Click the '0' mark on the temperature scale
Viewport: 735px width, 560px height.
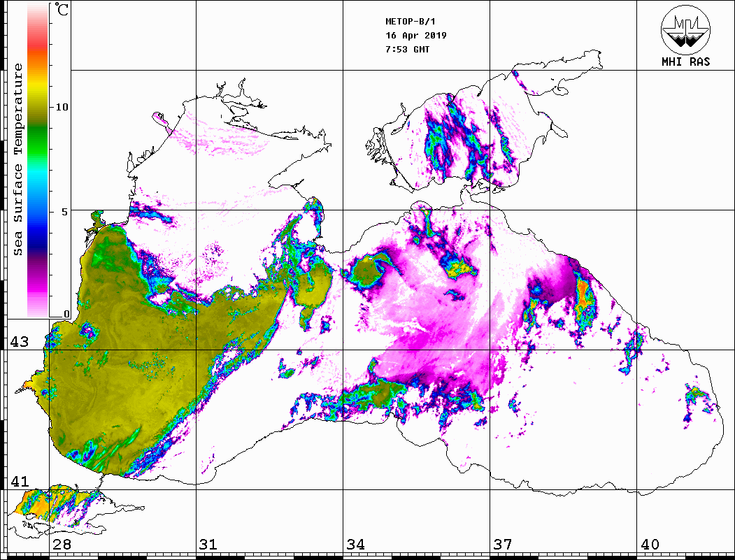pos(66,314)
